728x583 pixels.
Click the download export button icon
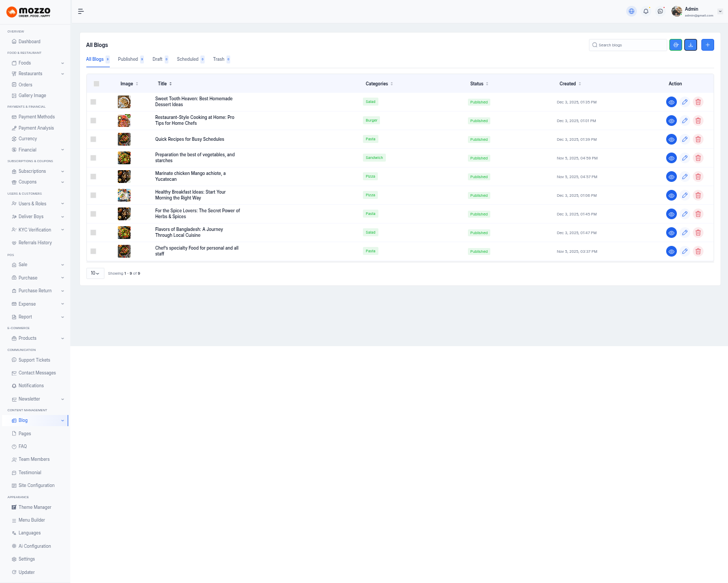[x=691, y=45]
